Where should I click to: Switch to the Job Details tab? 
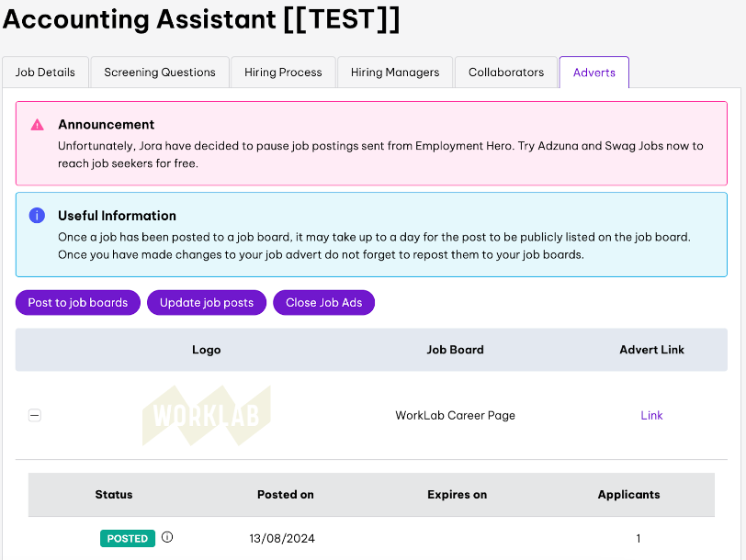[46, 73]
